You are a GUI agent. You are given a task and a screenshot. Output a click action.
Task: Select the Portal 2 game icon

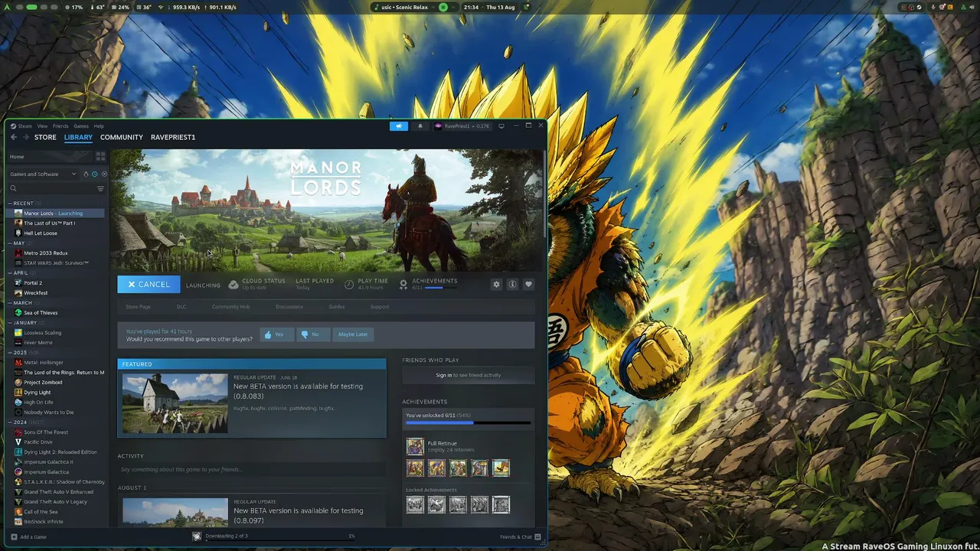(x=18, y=282)
